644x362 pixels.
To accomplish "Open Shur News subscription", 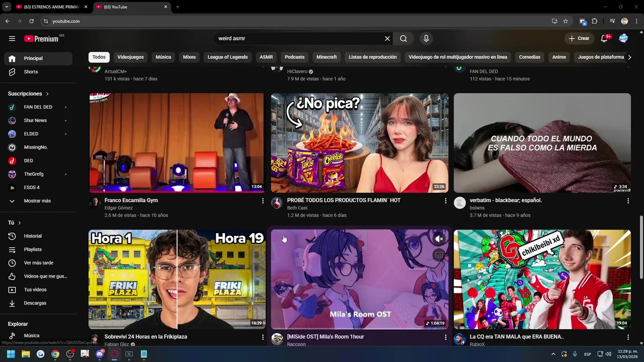I will [x=39, y=121].
